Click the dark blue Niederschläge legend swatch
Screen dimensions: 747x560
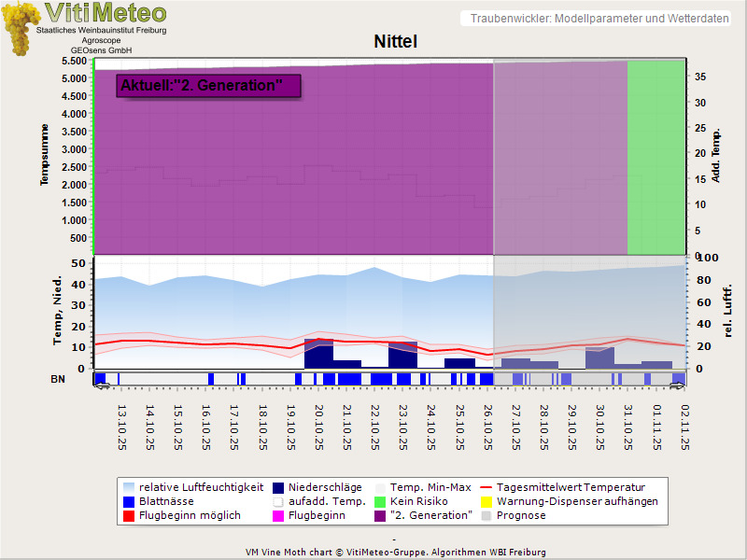tap(279, 487)
